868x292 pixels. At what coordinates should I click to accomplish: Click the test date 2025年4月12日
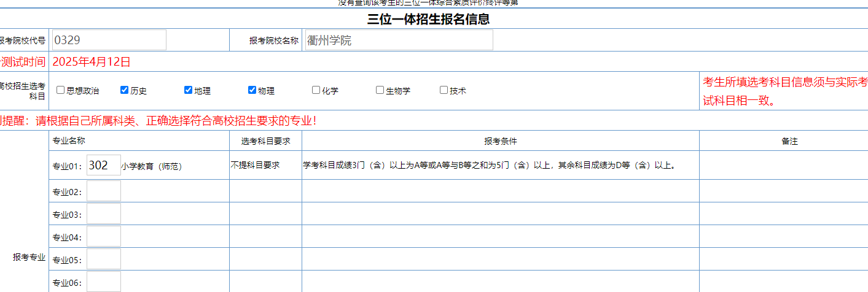(x=92, y=61)
